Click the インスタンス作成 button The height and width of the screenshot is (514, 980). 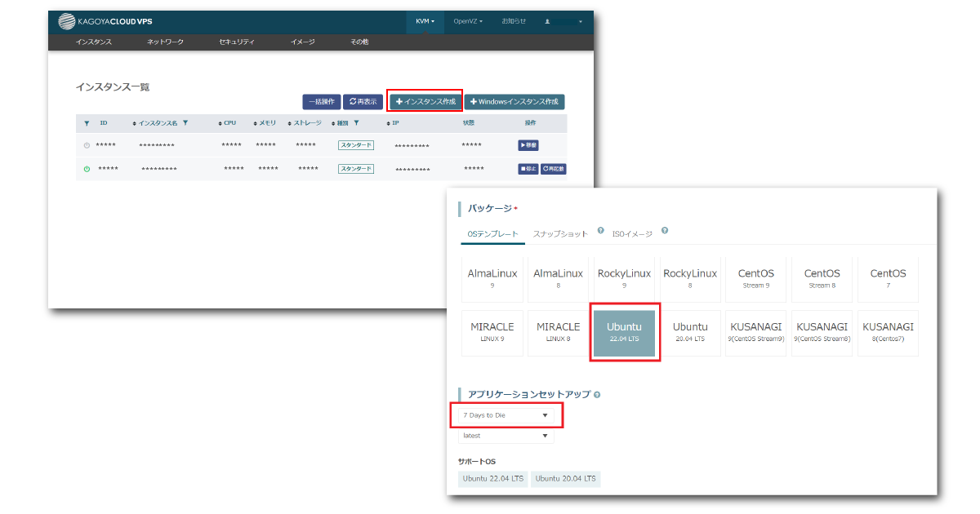pyautogui.click(x=425, y=102)
